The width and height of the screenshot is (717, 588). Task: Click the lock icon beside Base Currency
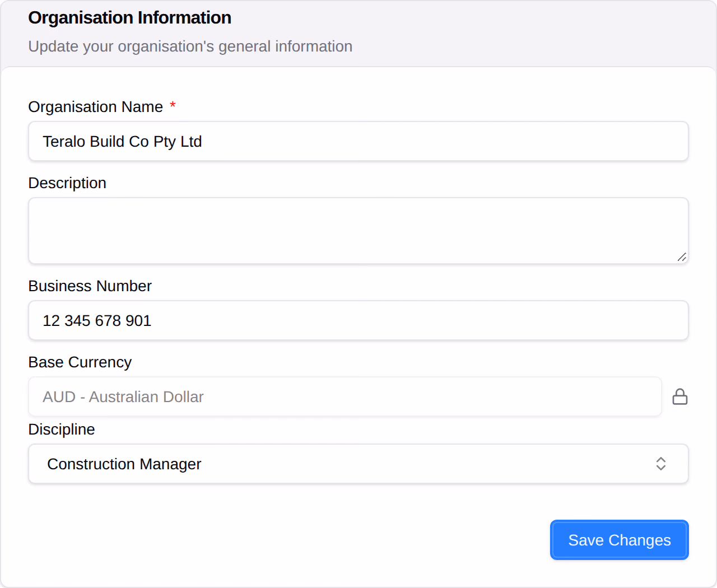pyautogui.click(x=680, y=396)
